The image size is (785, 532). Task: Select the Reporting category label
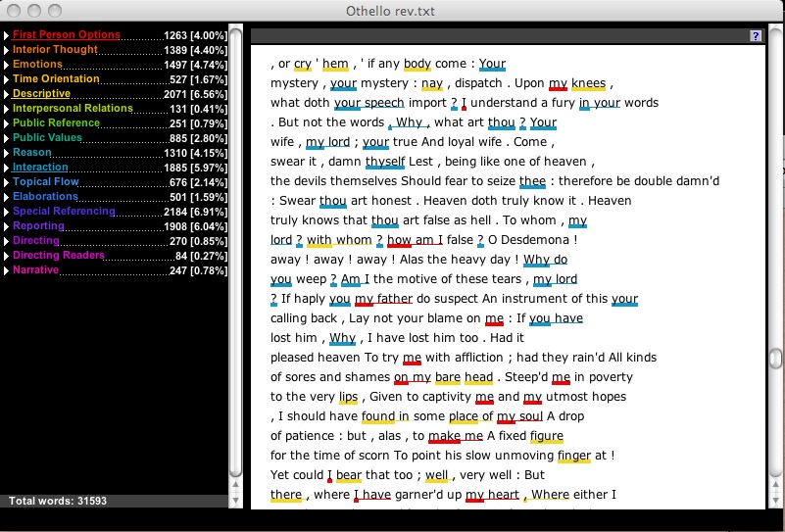point(38,225)
